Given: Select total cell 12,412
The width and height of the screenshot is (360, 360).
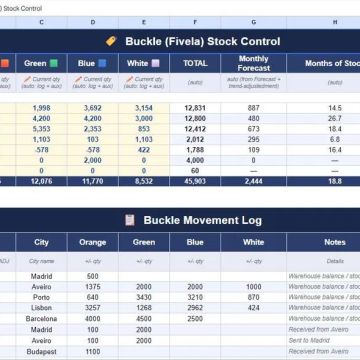Looking at the screenshot, I should point(195,129).
